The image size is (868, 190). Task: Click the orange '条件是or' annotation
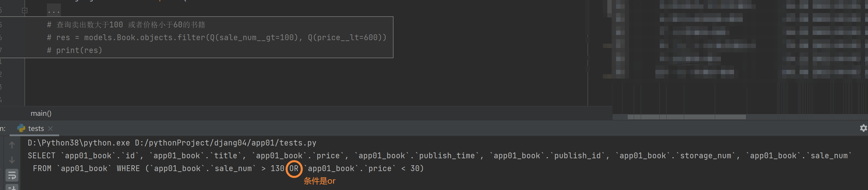[x=320, y=181]
